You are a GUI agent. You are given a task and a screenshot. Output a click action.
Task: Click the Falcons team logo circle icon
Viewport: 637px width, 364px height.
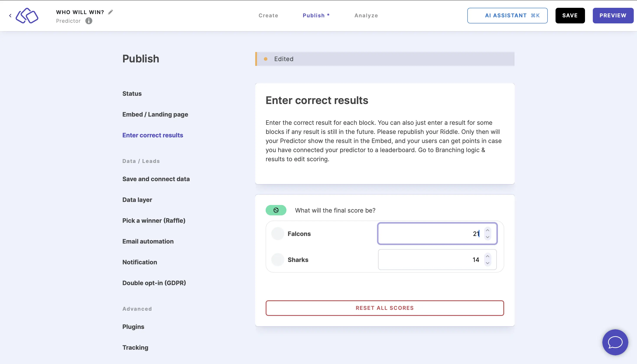277,234
